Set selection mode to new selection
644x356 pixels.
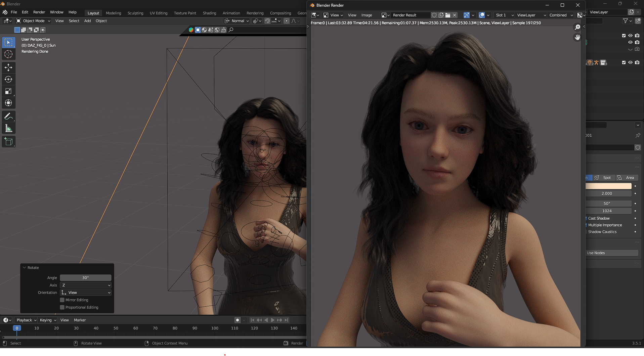17,30
